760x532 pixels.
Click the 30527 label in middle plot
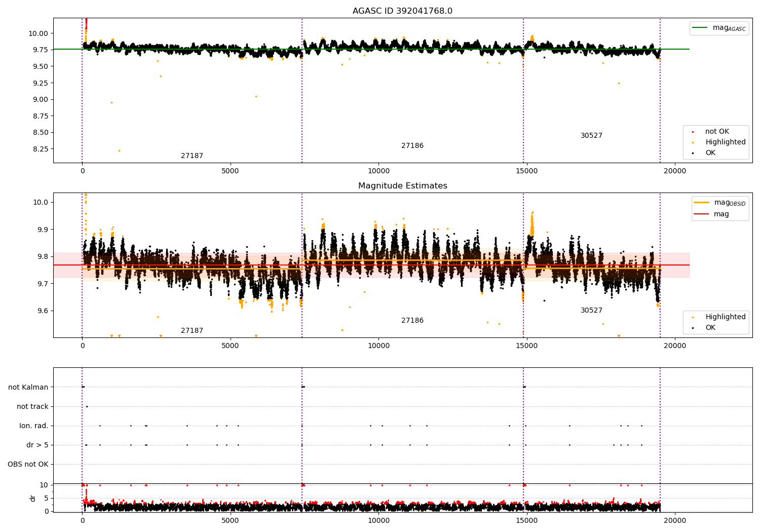591,310
